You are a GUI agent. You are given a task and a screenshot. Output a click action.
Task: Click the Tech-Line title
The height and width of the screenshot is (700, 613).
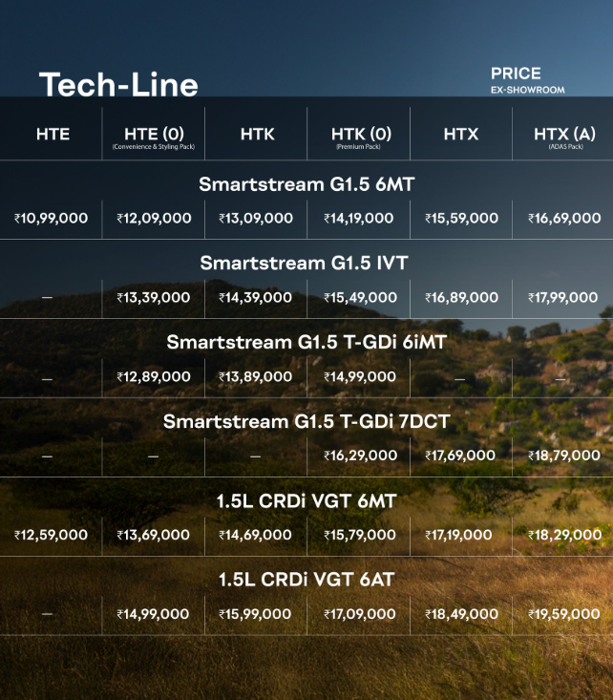click(x=118, y=85)
